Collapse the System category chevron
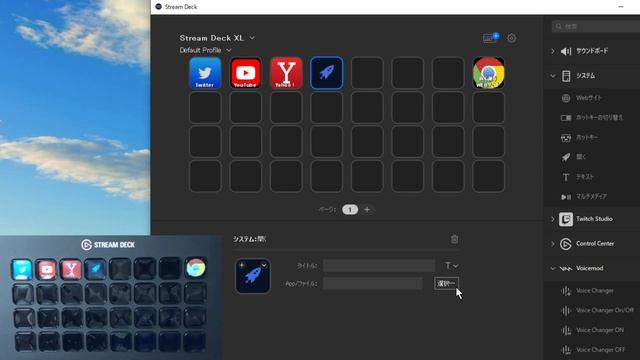This screenshot has height=360, width=640. tap(553, 76)
